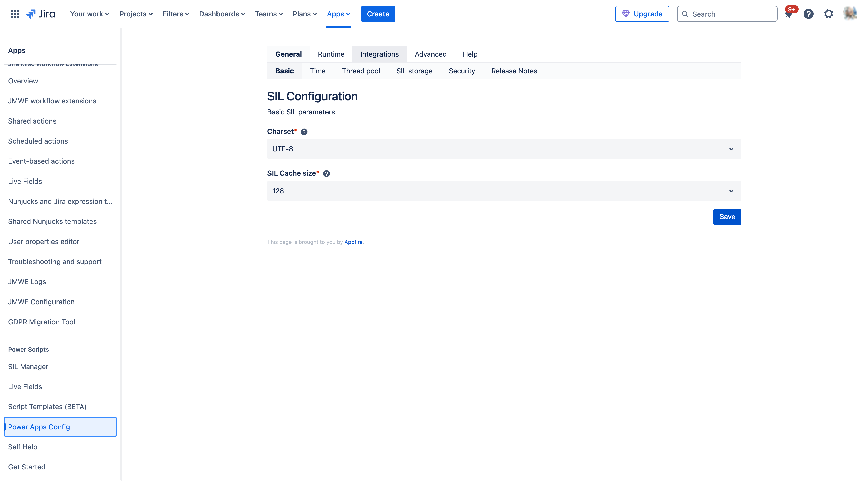This screenshot has width=868, height=481.
Task: Select Power Apps Config in sidebar
Action: (39, 427)
